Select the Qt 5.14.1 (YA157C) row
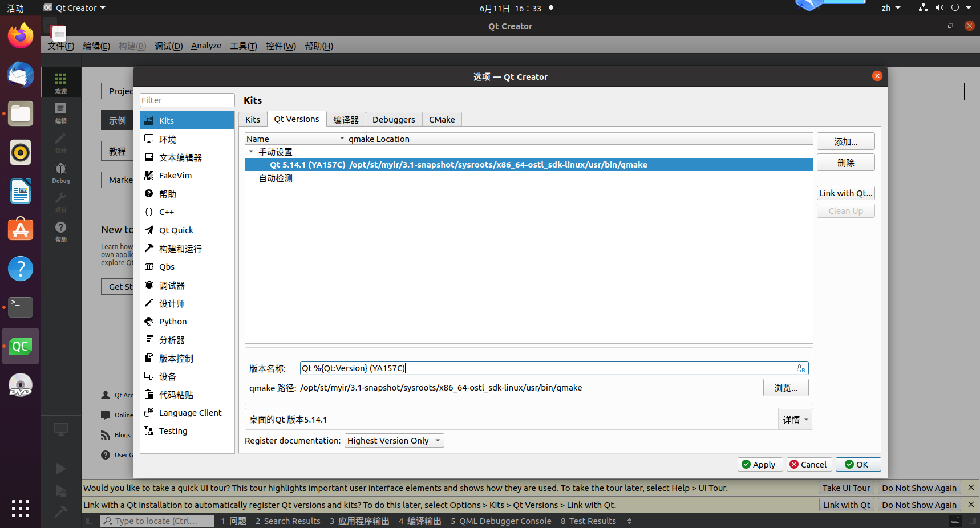This screenshot has width=980, height=528. point(529,165)
